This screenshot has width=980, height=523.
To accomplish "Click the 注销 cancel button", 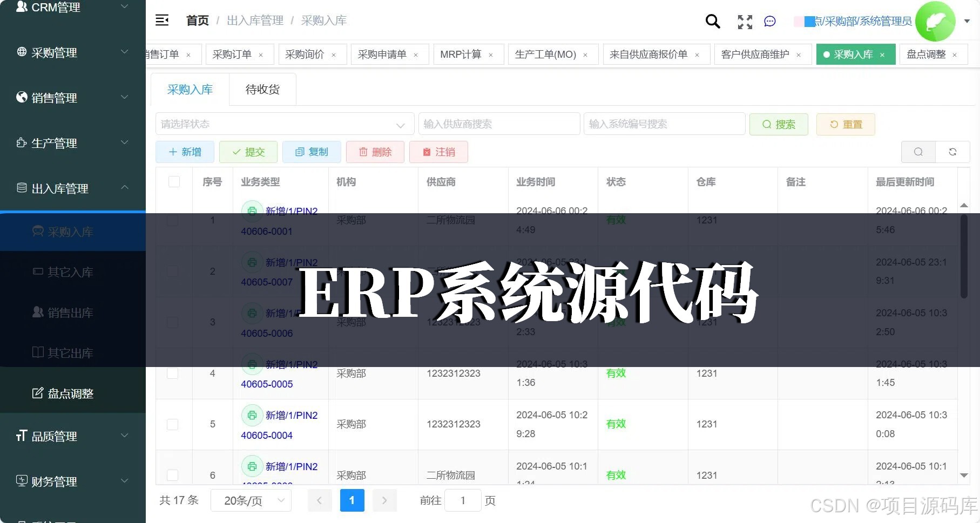I will click(438, 152).
